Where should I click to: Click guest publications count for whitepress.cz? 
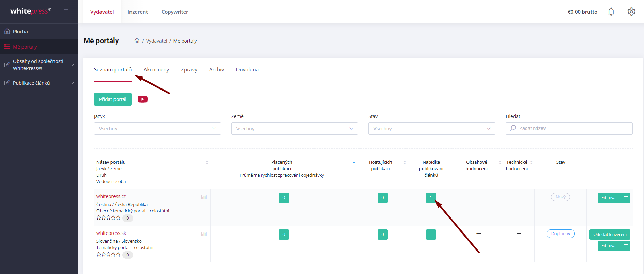(x=383, y=198)
